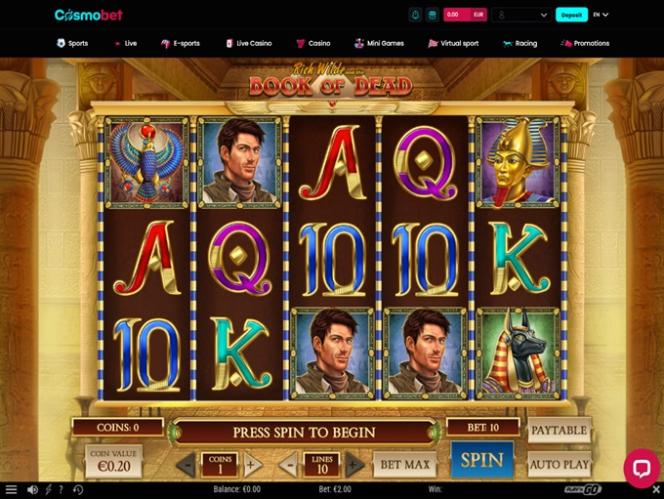The image size is (664, 499).
Task: Click the blue SPIN button
Action: tap(482, 460)
